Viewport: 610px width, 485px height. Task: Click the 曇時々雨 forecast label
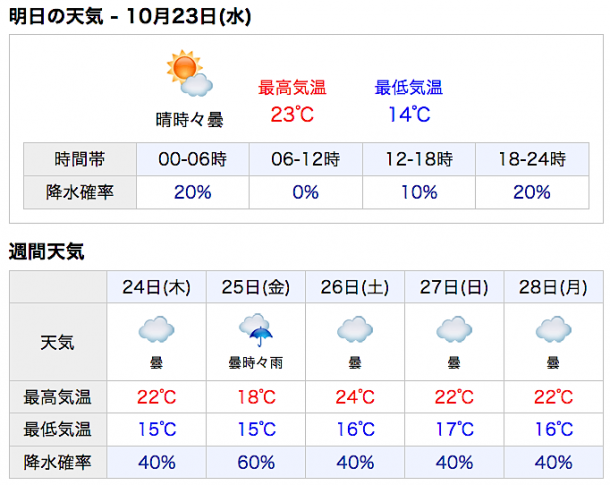pos(256,363)
